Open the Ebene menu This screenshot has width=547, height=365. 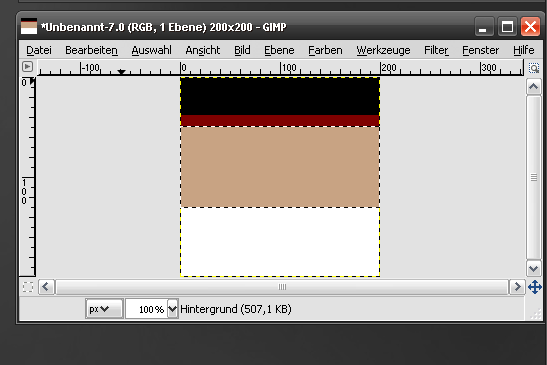tap(279, 50)
